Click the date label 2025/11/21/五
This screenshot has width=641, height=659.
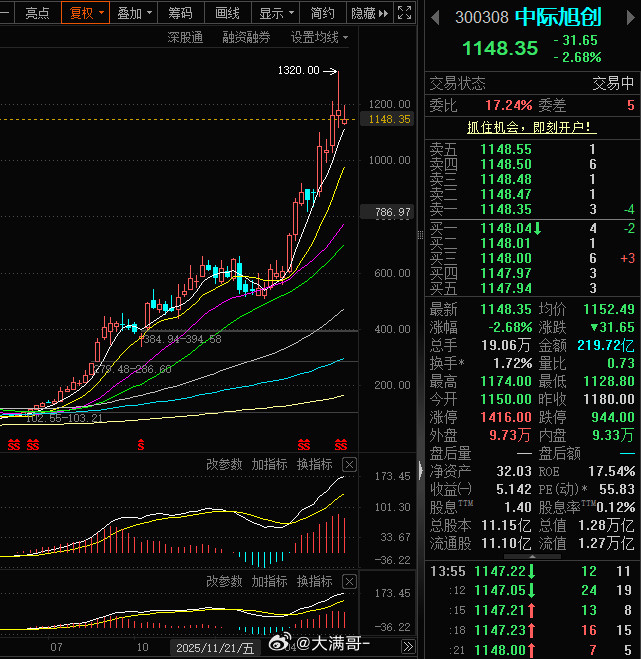(215, 648)
